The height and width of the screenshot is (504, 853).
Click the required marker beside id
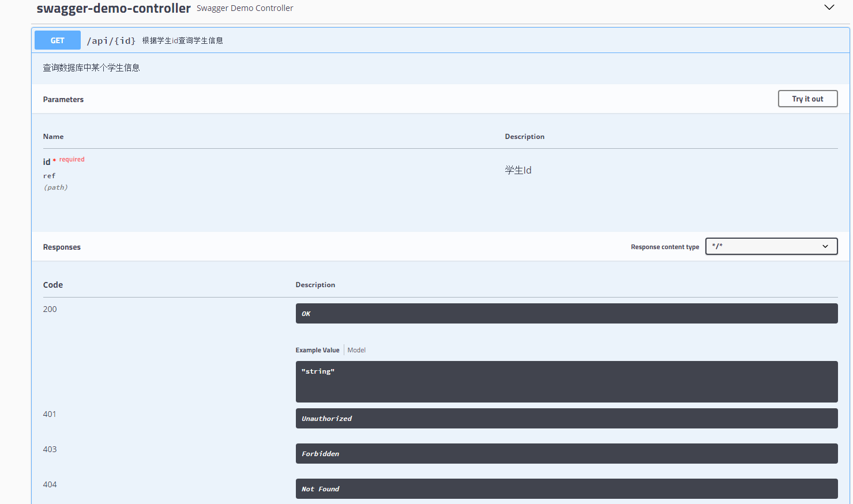point(72,159)
